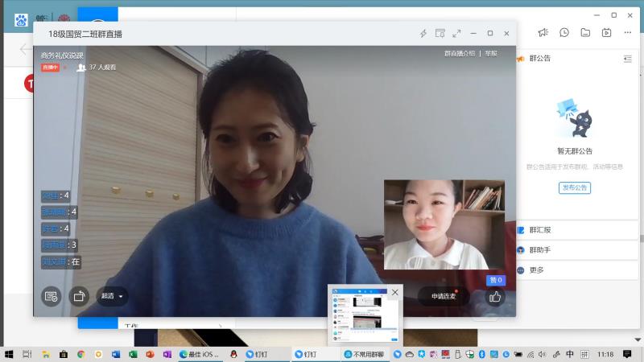The width and height of the screenshot is (644, 362).
Task: Expand the 更多 item
Action: tap(536, 270)
